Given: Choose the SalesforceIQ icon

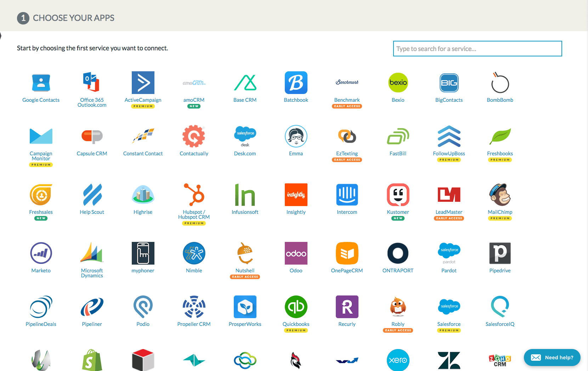Looking at the screenshot, I should point(500,307).
